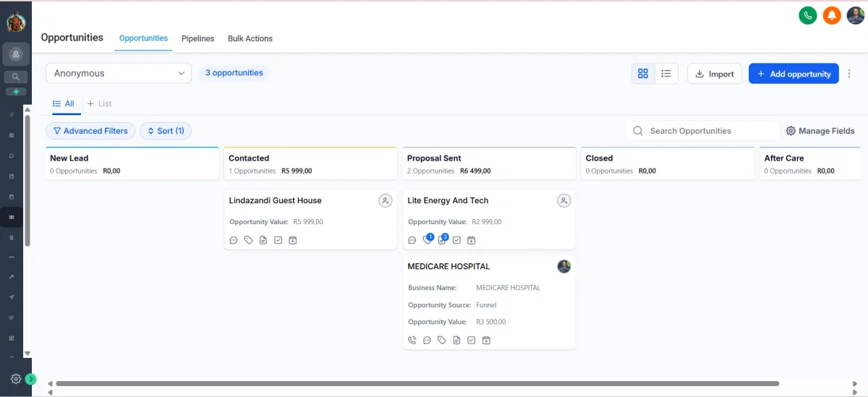Screen dimensions: 868x397
Task: Click the sidebar scroll down arrow
Action: [27, 354]
